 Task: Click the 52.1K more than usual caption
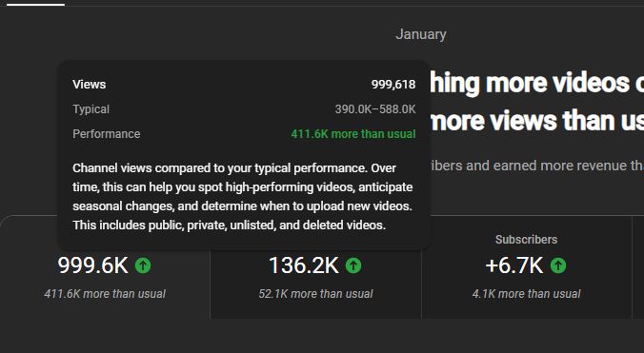316,294
